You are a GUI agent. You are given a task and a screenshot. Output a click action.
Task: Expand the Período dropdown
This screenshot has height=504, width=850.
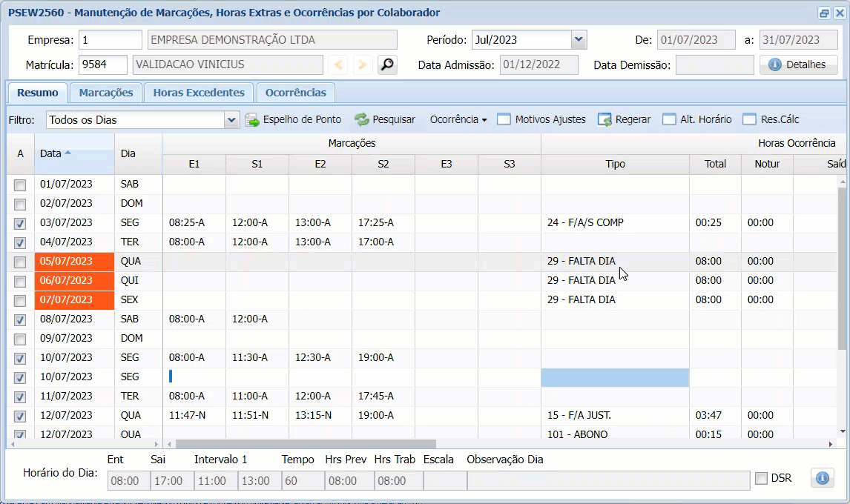579,40
